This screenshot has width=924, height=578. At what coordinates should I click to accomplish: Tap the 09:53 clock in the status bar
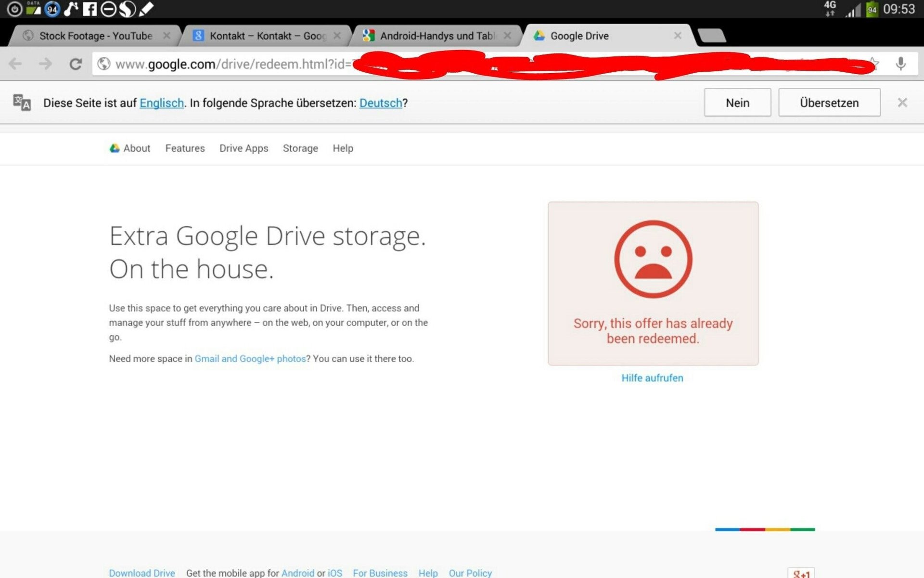899,9
